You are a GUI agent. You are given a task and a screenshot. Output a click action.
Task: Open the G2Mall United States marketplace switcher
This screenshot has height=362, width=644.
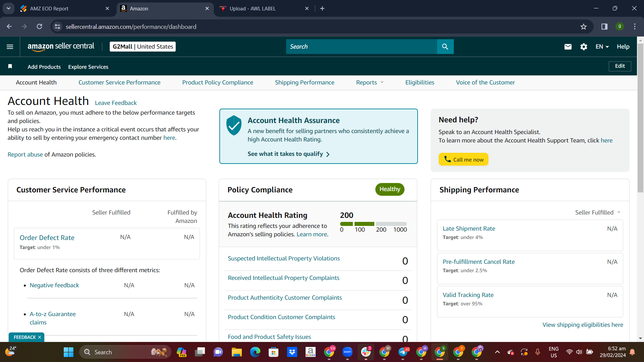(143, 47)
